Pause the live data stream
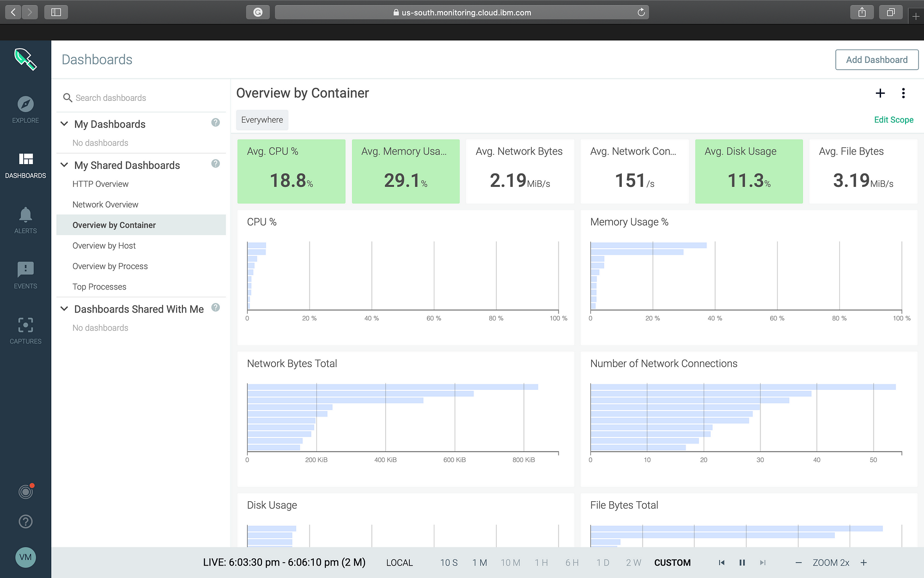The width and height of the screenshot is (924, 578). click(742, 563)
